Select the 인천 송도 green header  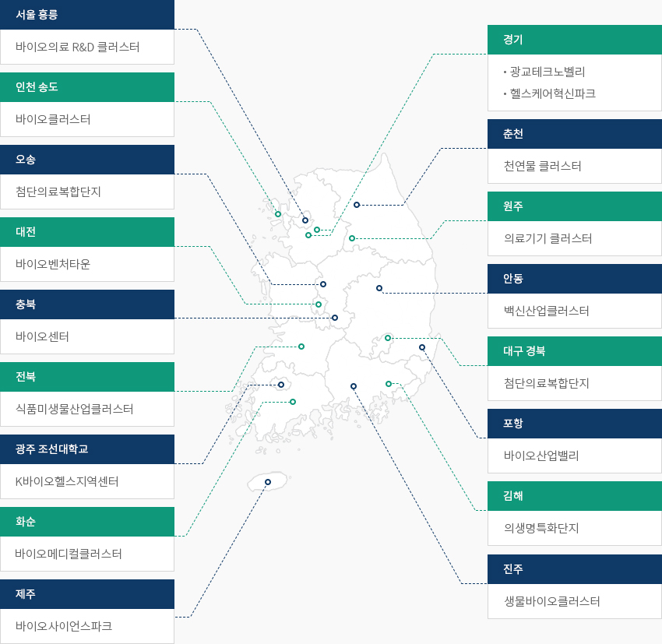click(x=87, y=87)
